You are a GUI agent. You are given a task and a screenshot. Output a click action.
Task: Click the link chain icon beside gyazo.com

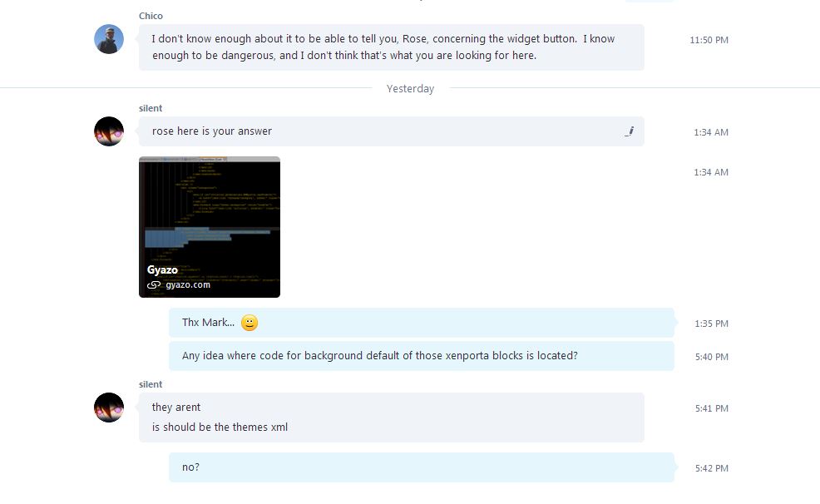(x=154, y=285)
